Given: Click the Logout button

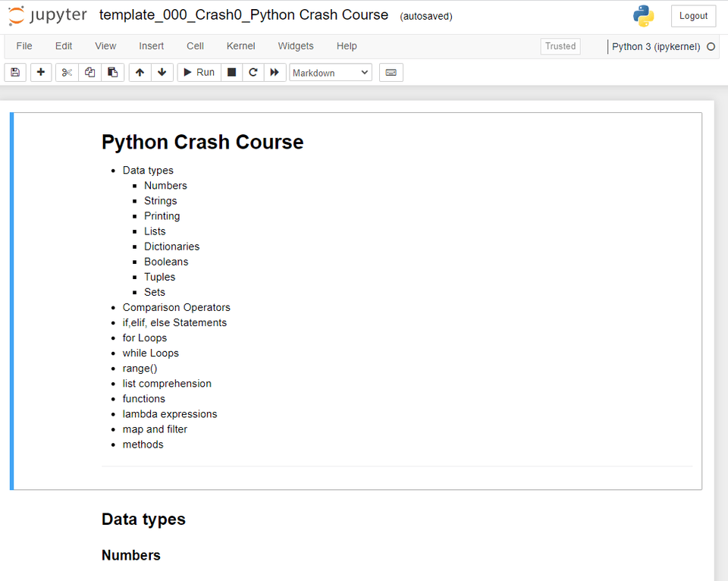Looking at the screenshot, I should (693, 16).
